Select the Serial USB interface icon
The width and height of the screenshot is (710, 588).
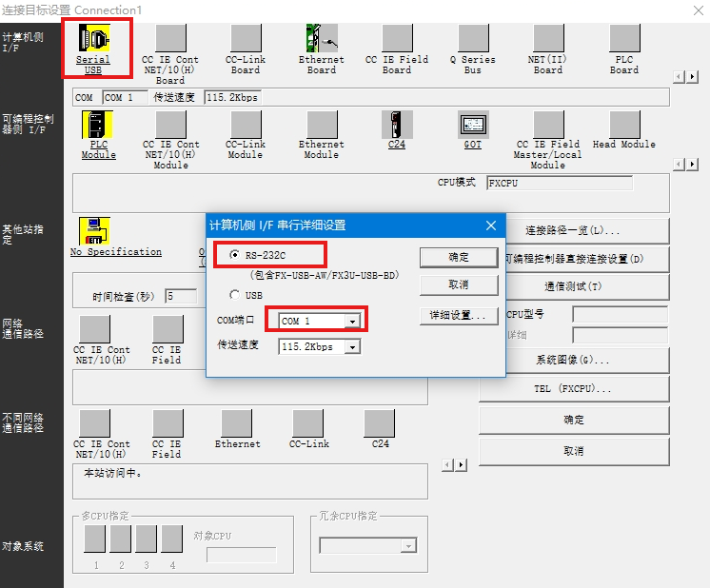pyautogui.click(x=93, y=38)
